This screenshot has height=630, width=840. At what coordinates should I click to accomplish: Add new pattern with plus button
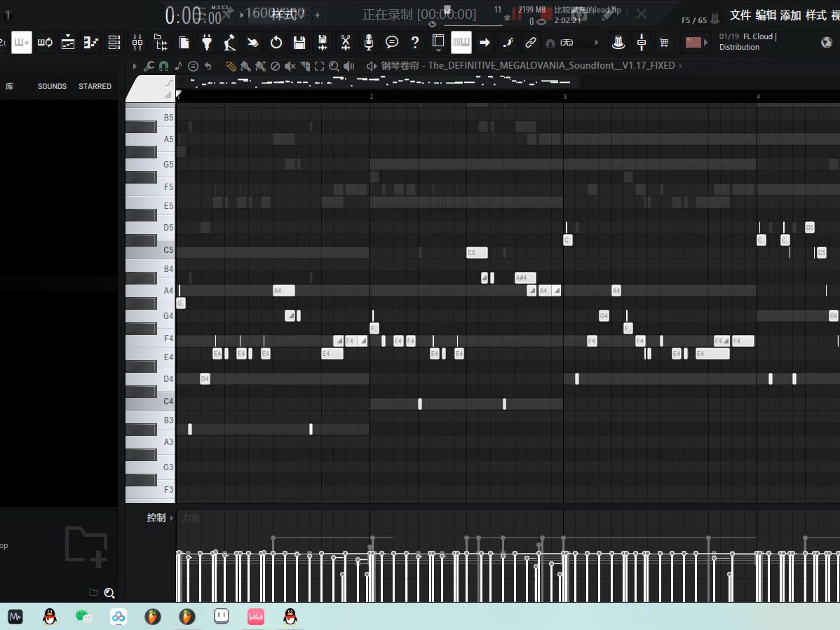tap(317, 15)
